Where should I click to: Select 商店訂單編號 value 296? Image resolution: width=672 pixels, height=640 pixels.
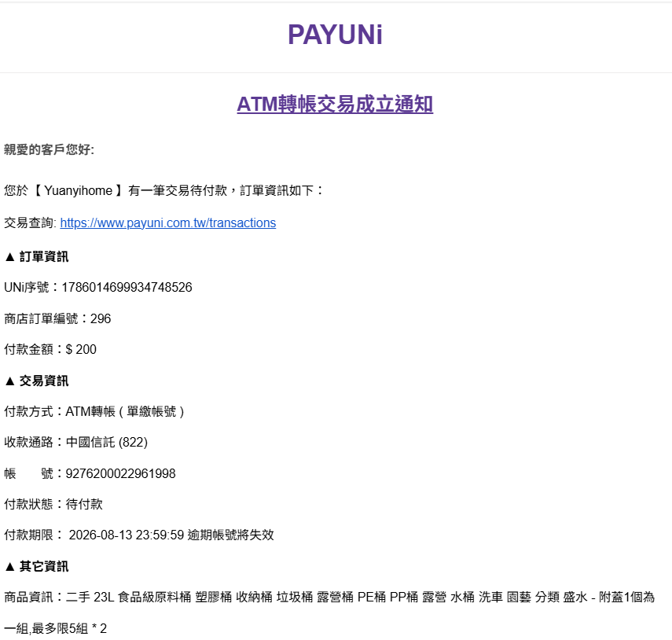pos(101,318)
